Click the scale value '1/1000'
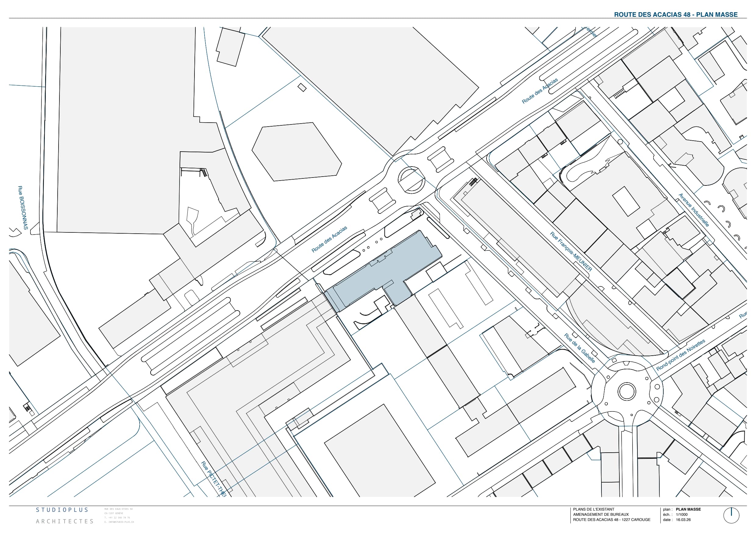756x535 pixels. (682, 515)
